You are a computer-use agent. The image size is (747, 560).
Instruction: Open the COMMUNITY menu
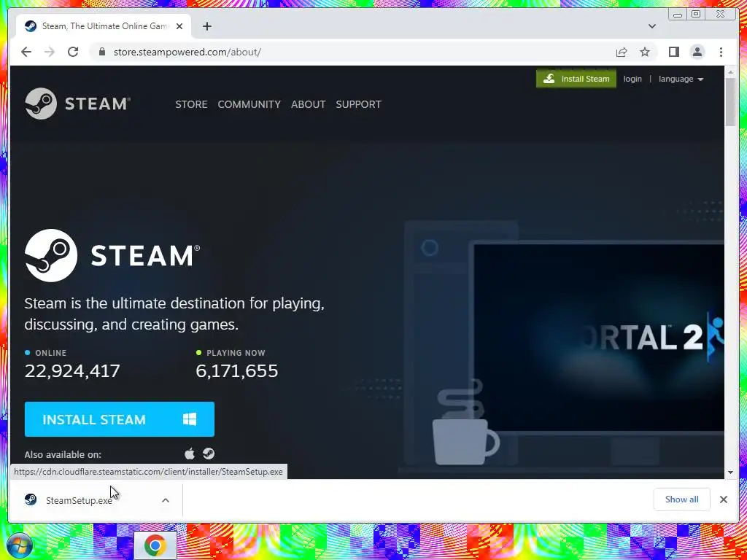point(249,104)
